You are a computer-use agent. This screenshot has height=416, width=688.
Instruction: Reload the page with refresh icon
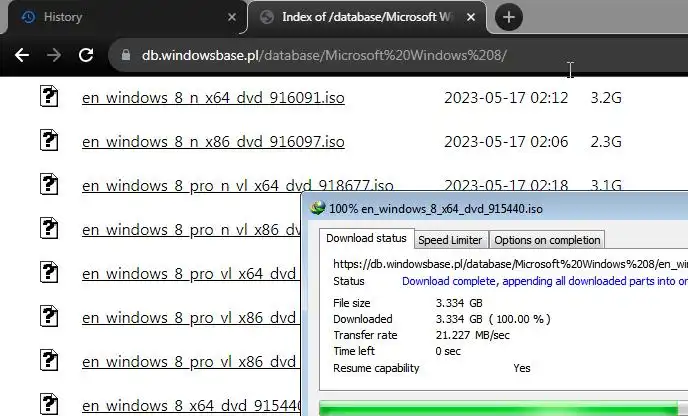tap(86, 55)
